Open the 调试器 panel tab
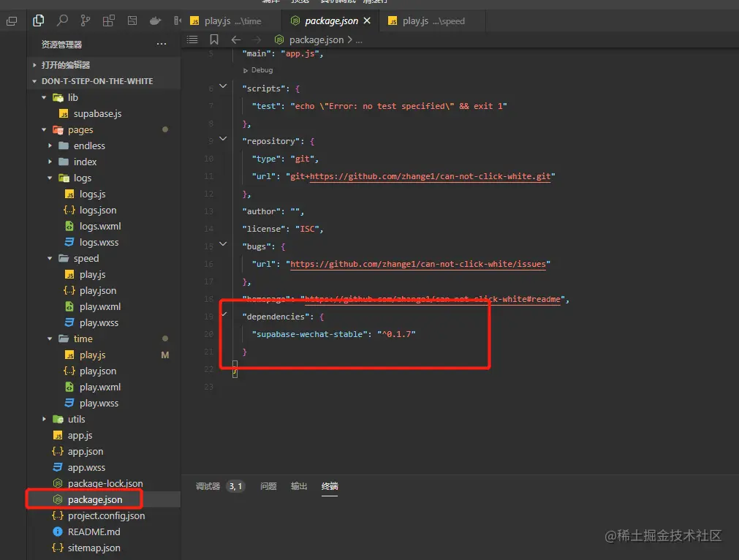 tap(208, 486)
